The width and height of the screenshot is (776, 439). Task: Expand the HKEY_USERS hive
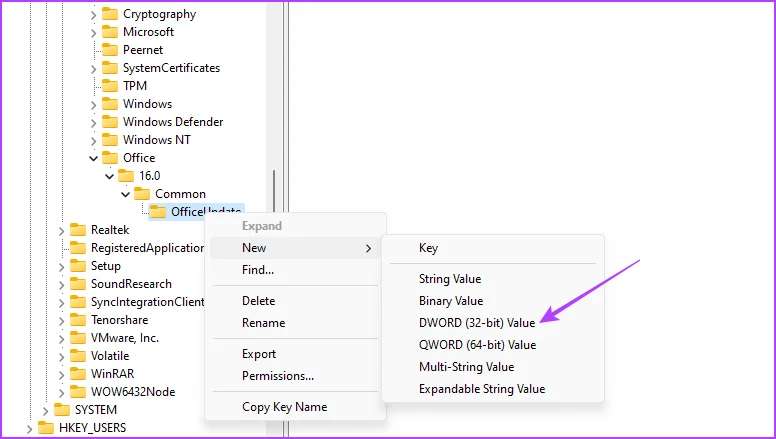(x=29, y=429)
